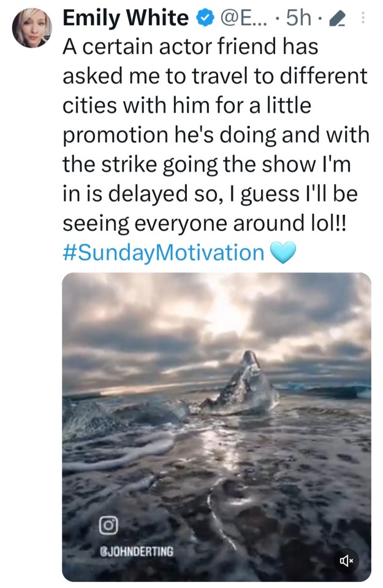Screen dimensions: 383x588
Task: Click the blue verified checkmark badge
Action: pos(202,19)
